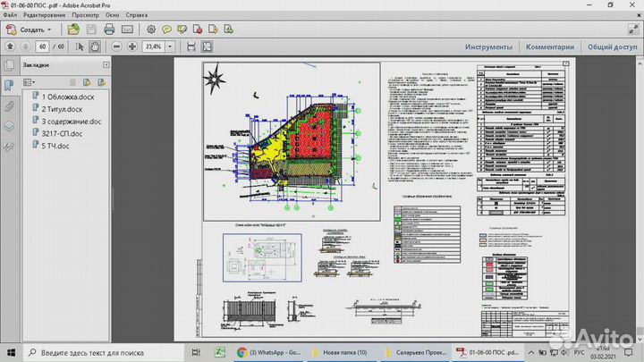Open the Просмотр menu
Screen dimensions: 644x362
point(85,16)
